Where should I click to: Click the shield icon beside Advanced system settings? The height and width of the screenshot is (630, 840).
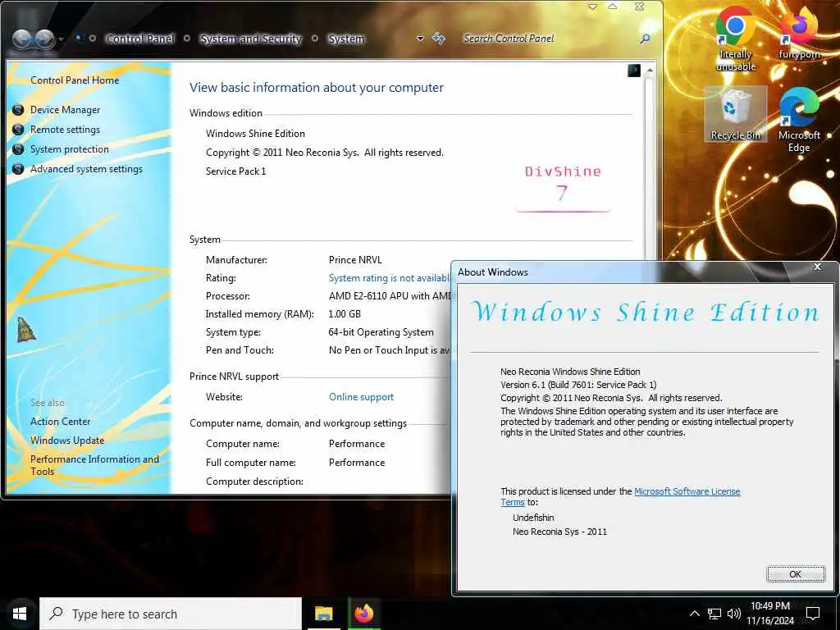(18, 169)
